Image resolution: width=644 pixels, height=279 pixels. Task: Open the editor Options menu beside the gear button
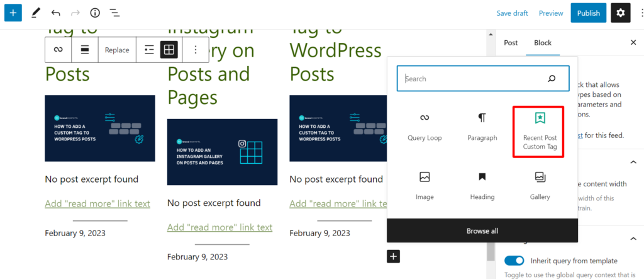642,13
